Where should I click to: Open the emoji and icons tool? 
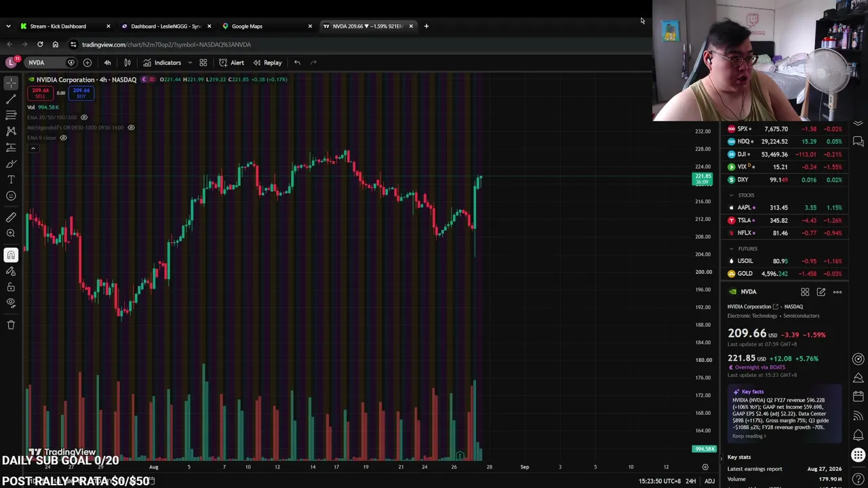pos(11,196)
